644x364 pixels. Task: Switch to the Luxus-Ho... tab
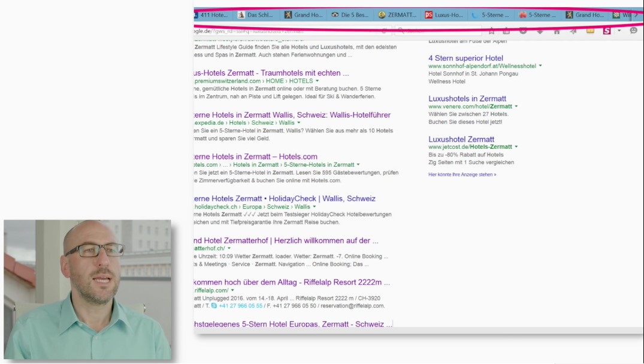pos(444,15)
